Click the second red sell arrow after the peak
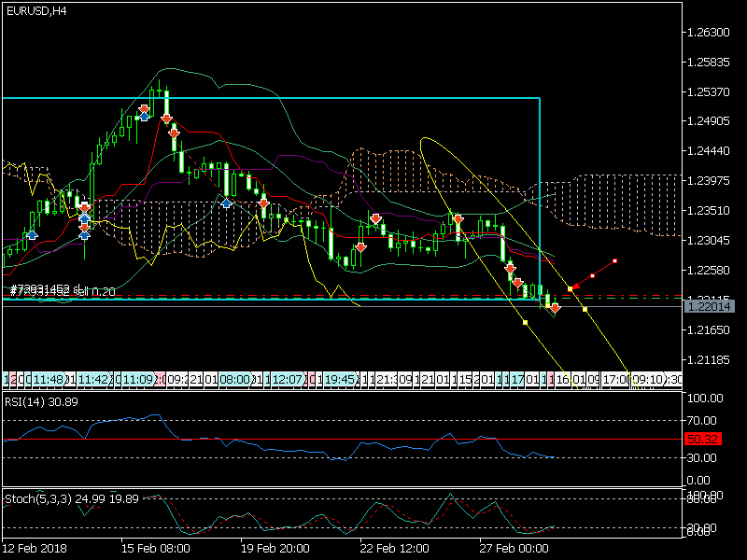The height and width of the screenshot is (560, 747). click(174, 133)
